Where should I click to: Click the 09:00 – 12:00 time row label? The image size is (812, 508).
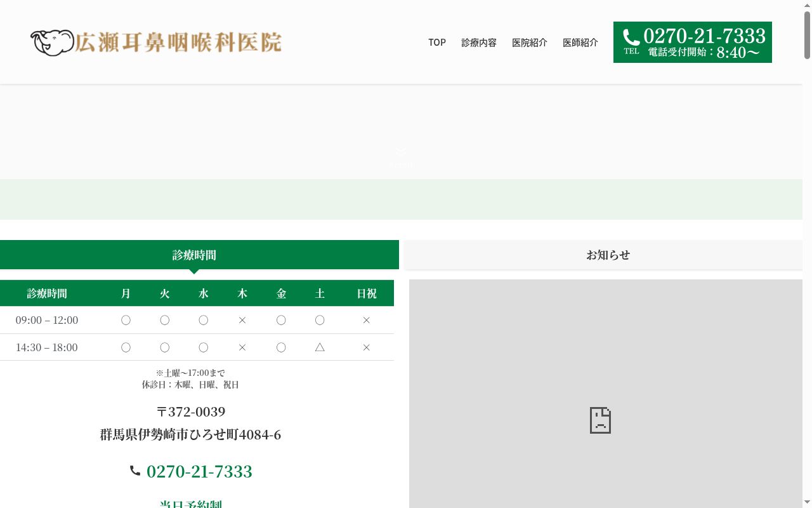point(47,320)
